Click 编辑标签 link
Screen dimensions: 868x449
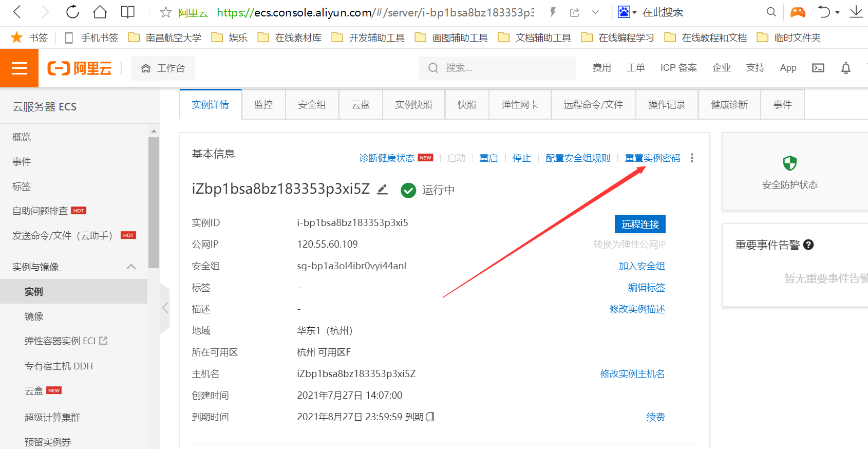[x=646, y=288]
